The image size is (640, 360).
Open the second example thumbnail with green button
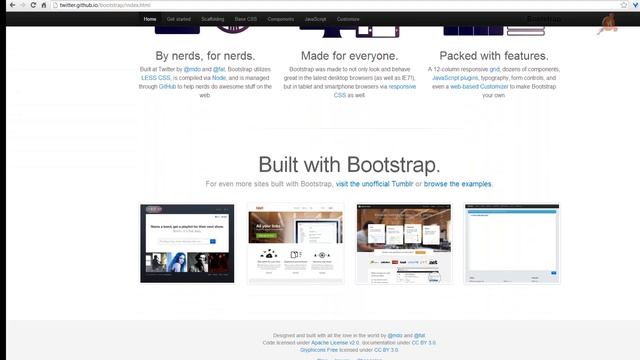(x=296, y=243)
